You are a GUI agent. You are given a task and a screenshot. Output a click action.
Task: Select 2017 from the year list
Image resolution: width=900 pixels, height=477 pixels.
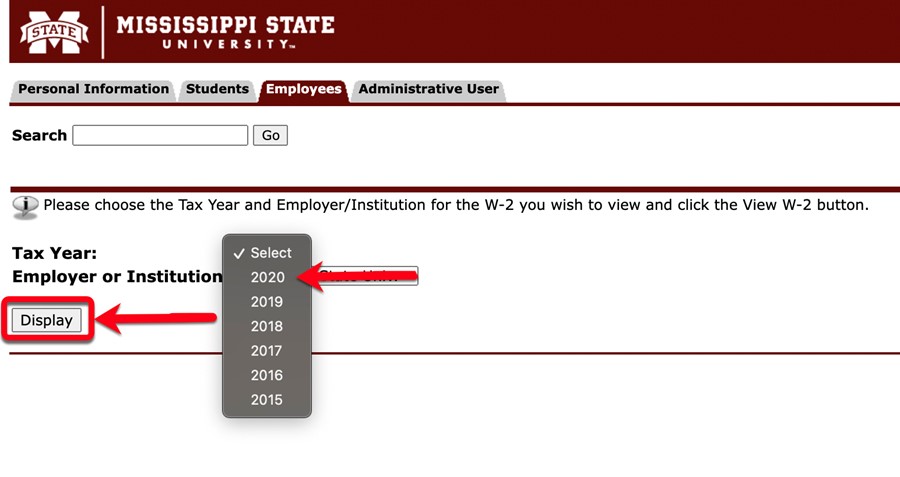[x=267, y=351]
